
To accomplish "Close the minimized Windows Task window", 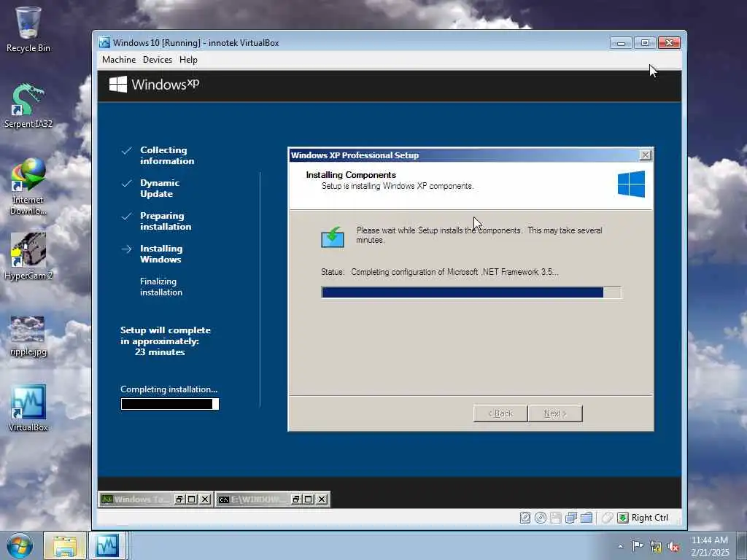I will click(205, 499).
